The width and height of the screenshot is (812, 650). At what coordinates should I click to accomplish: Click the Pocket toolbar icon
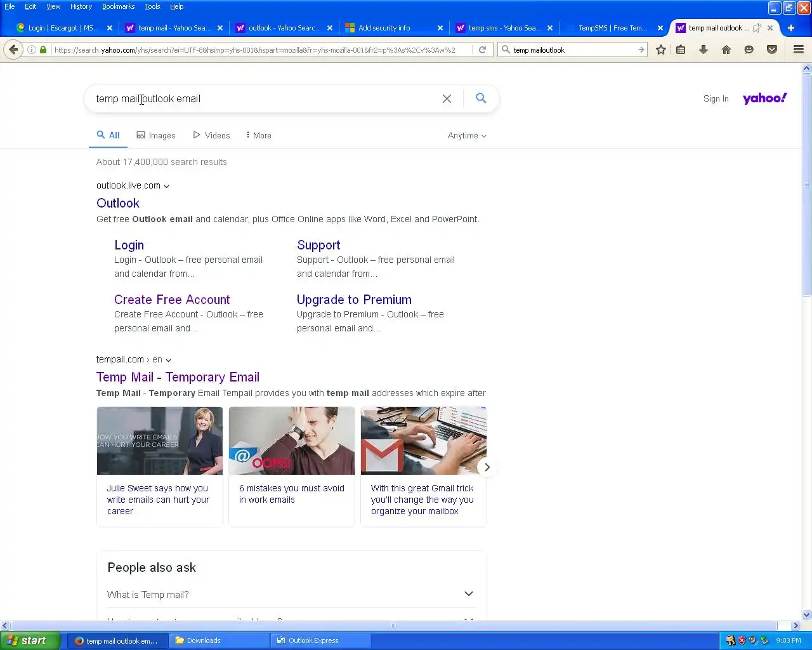click(772, 50)
